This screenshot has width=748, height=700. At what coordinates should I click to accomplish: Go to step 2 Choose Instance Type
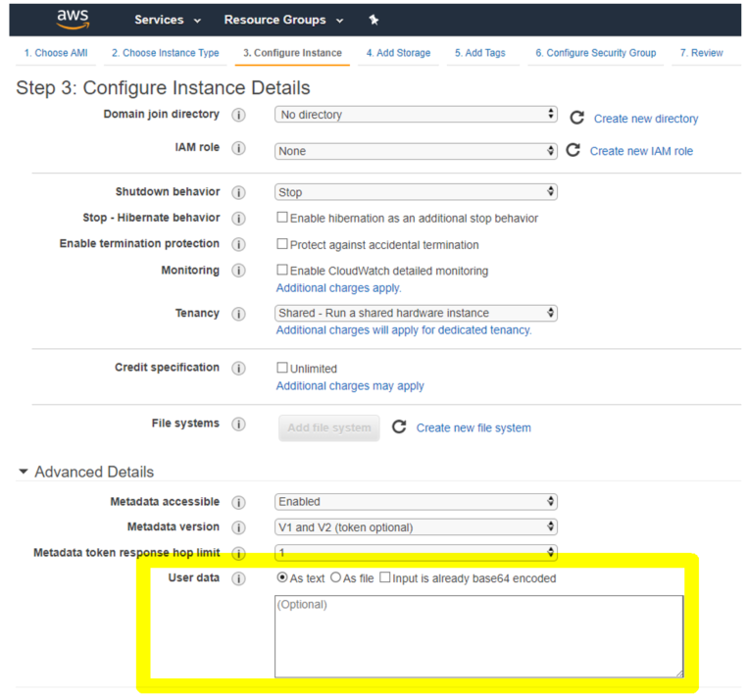[x=165, y=53]
